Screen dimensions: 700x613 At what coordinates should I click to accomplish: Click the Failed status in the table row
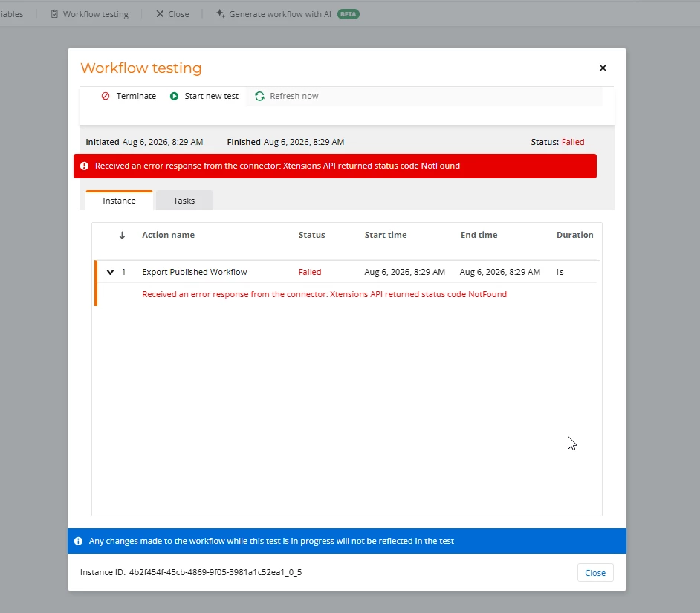310,272
